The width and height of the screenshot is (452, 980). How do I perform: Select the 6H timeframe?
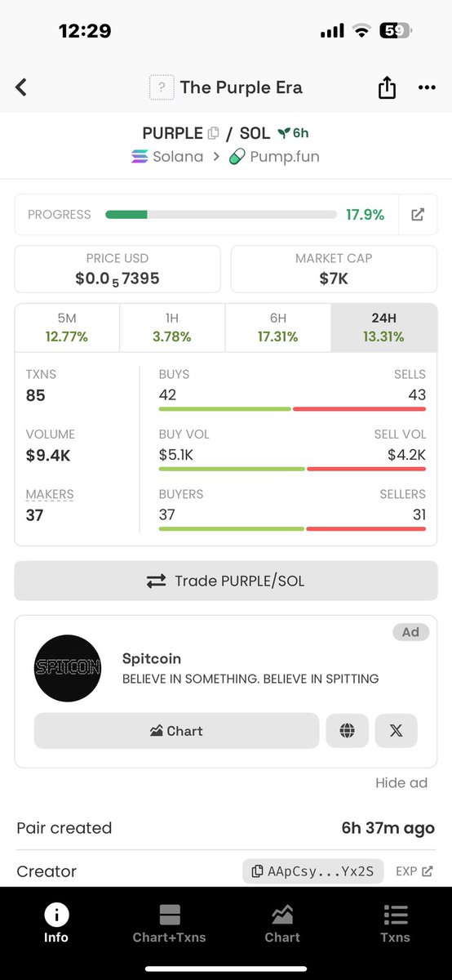[277, 328]
